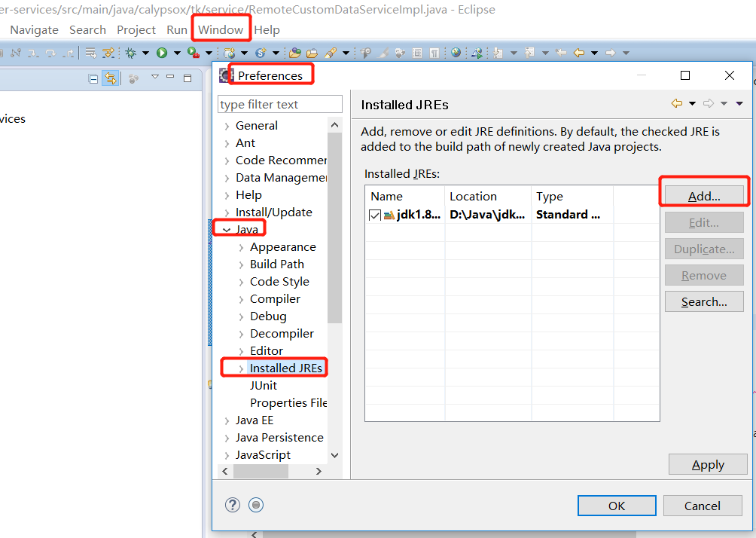
Task: Click the Search... button
Action: (x=704, y=301)
